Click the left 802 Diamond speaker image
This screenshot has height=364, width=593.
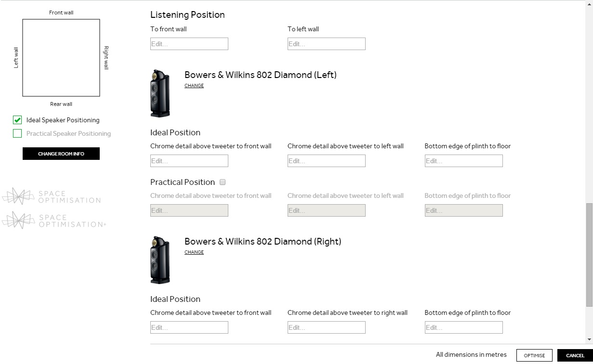(160, 93)
